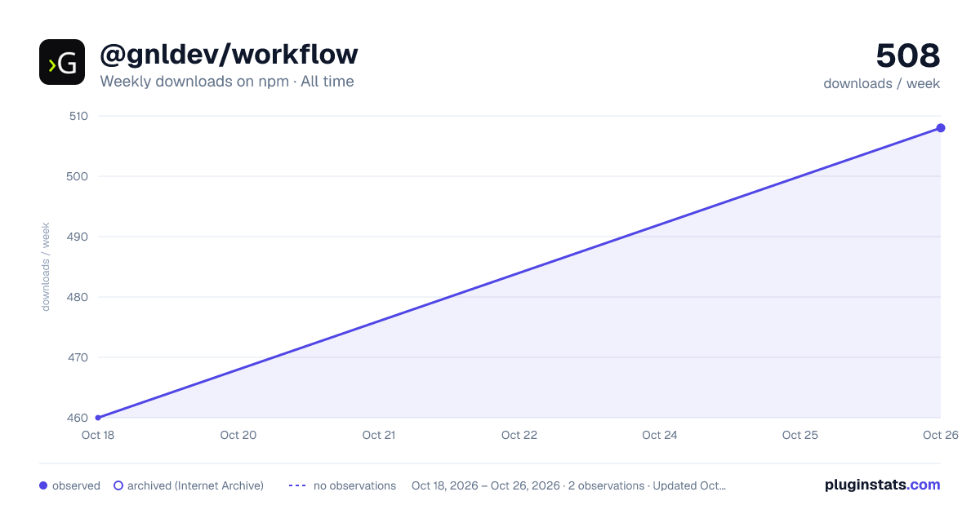Click the 480 y-axis label
This screenshot has height=514, width=980.
(x=78, y=297)
